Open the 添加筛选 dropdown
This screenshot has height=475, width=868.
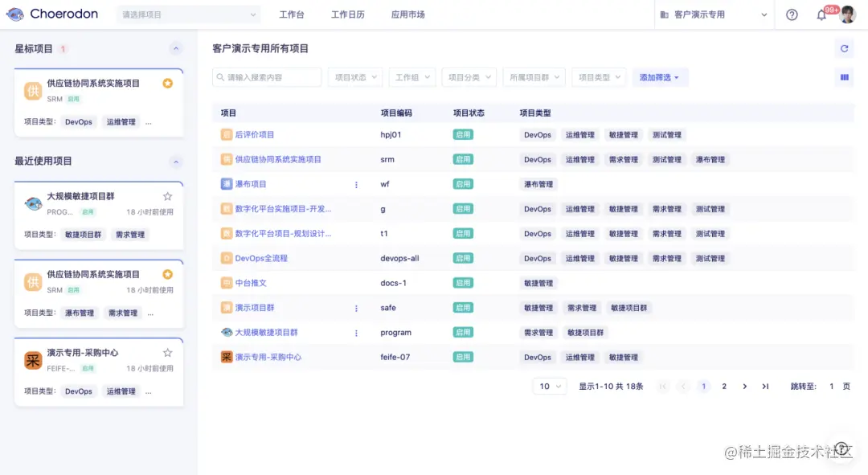(x=659, y=77)
